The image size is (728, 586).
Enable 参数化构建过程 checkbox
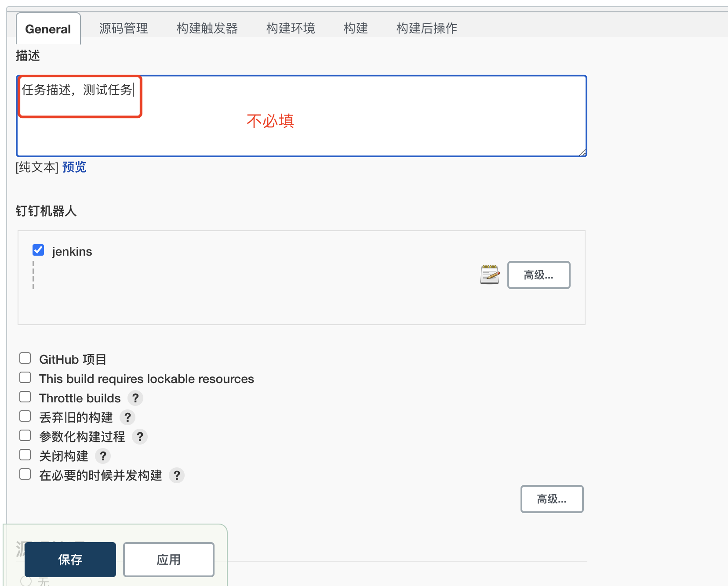25,435
